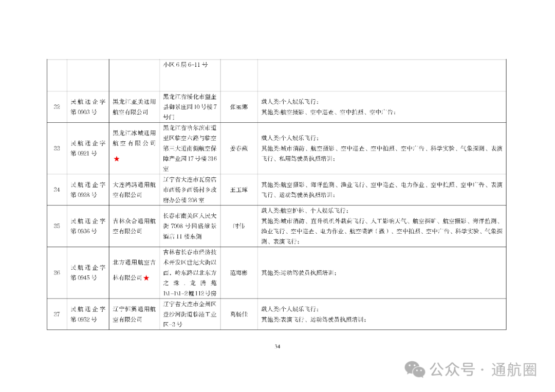Click address starting 长春市南关区人民大街
The height and width of the screenshot is (392, 555).
tap(190, 226)
